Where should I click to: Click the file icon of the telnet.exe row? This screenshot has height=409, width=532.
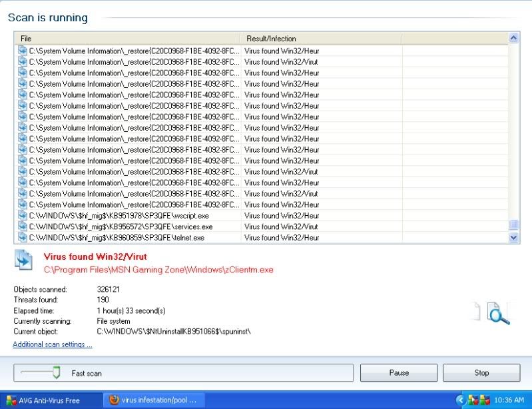23,237
